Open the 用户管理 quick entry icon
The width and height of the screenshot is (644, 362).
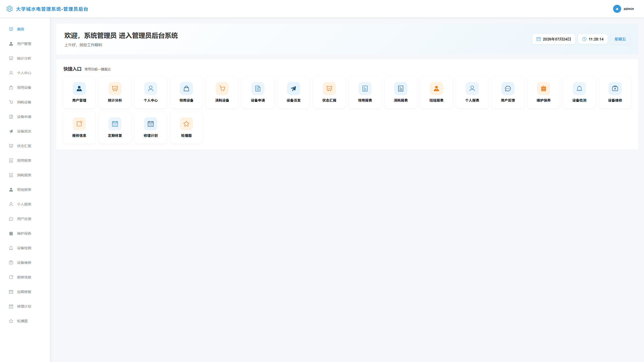(x=79, y=89)
